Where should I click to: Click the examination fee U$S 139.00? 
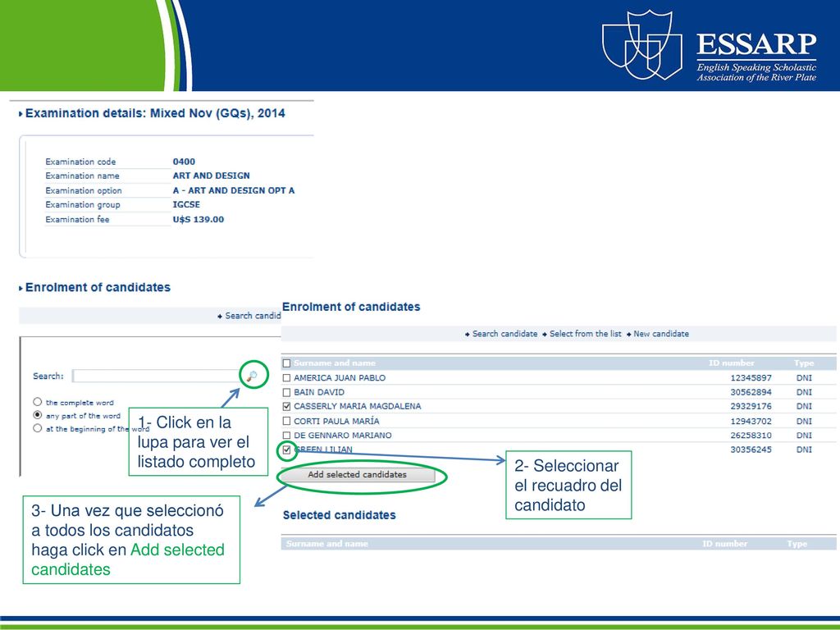coord(199,220)
